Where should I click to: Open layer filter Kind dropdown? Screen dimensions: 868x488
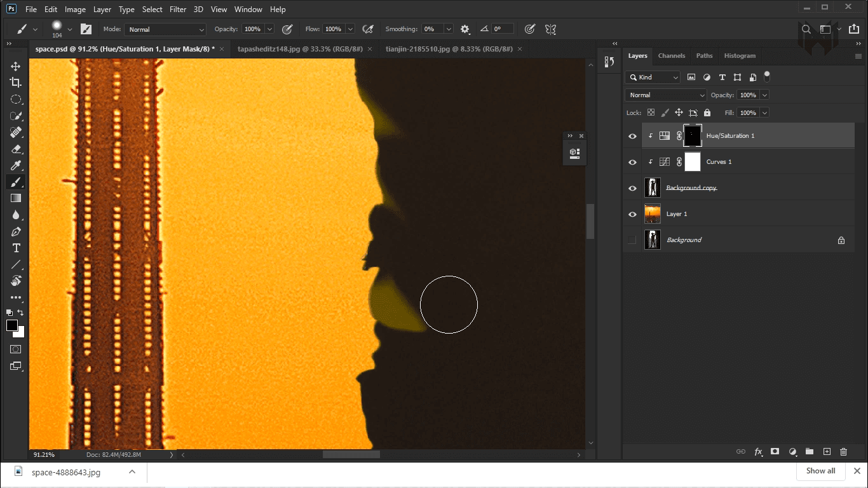pyautogui.click(x=653, y=77)
